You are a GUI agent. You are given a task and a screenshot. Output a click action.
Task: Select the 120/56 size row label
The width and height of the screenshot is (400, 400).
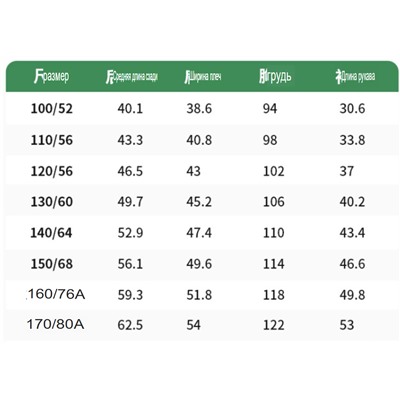[x=52, y=171]
